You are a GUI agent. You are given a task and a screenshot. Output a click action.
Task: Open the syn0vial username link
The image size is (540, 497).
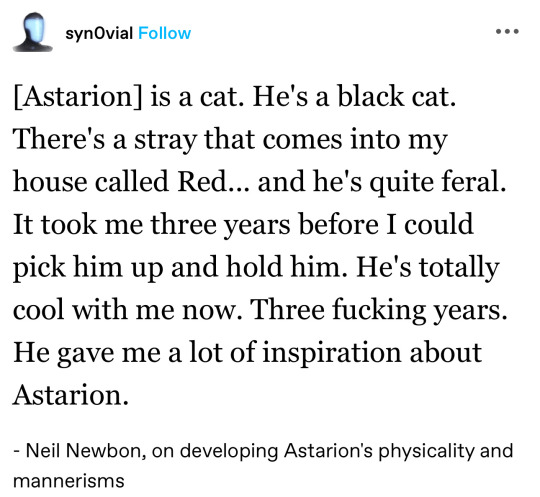(x=99, y=33)
